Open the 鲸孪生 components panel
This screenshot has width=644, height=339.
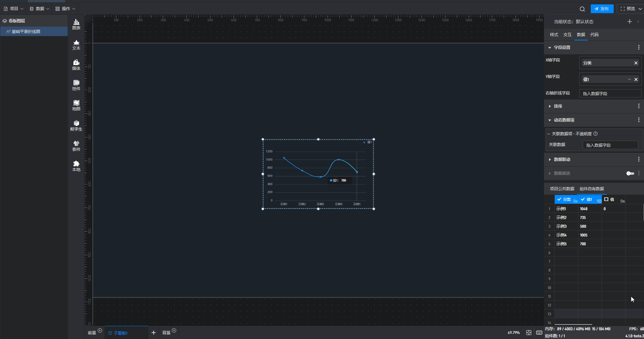(x=76, y=125)
